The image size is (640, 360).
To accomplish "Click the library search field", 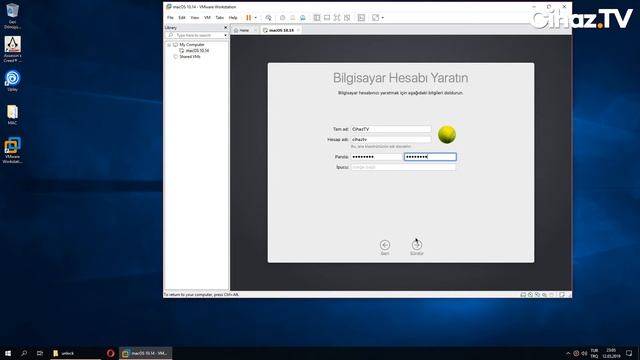I will (x=196, y=36).
